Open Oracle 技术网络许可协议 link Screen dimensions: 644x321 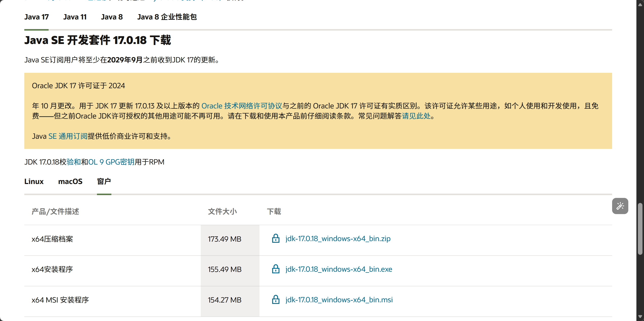click(x=241, y=106)
